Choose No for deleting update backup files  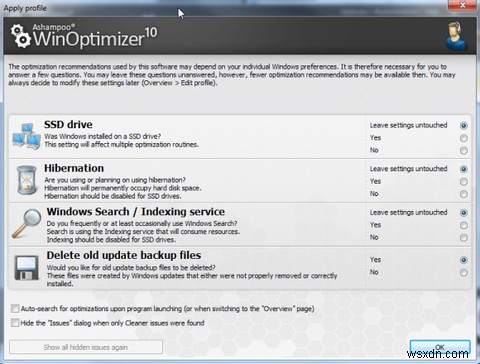(463, 273)
